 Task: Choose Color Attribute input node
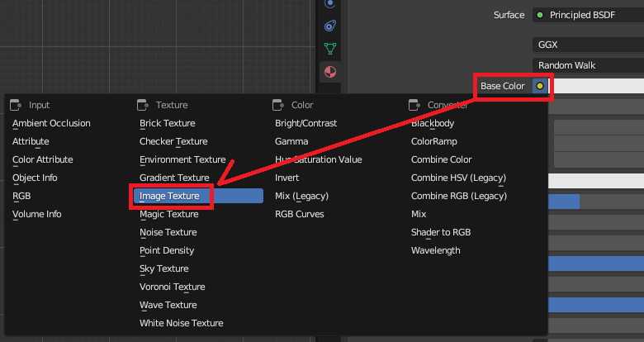click(43, 159)
